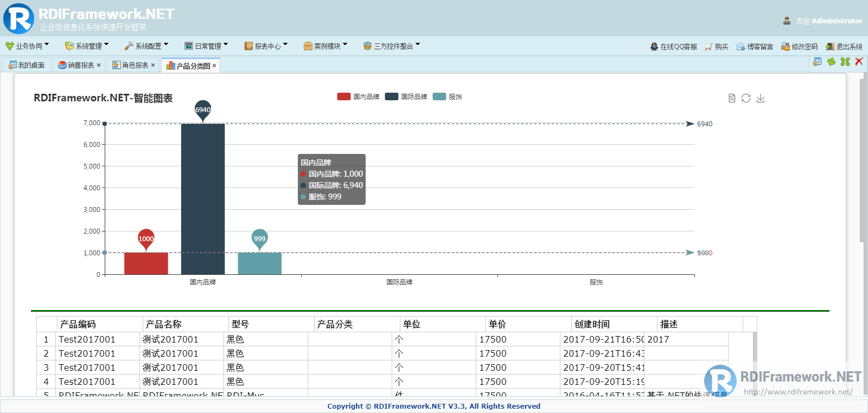Click the 17500 price in row 4
The height and width of the screenshot is (413, 868).
(x=518, y=382)
